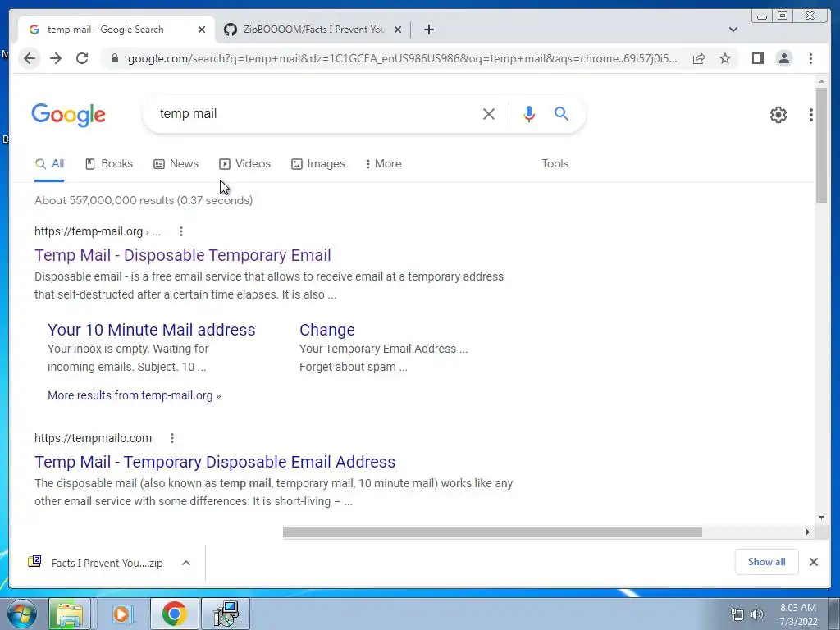840x630 pixels.
Task: Switch to Images results
Action: 318,164
